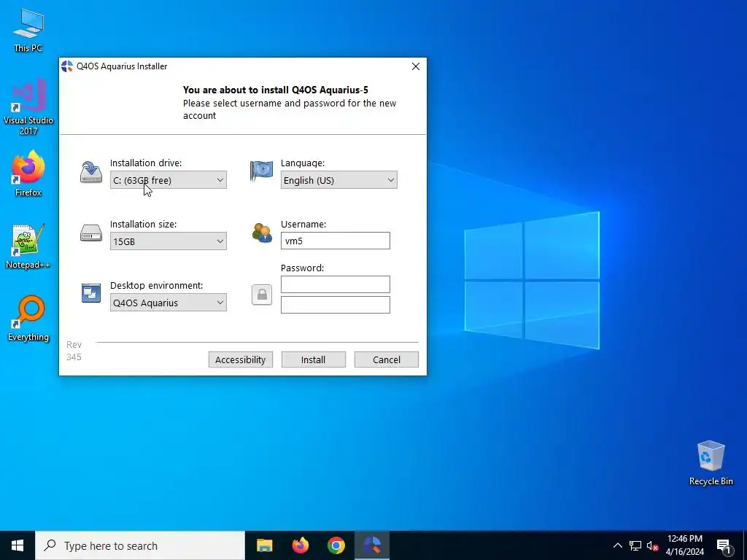Click the Q4OS logo in installer title bar

(x=67, y=66)
